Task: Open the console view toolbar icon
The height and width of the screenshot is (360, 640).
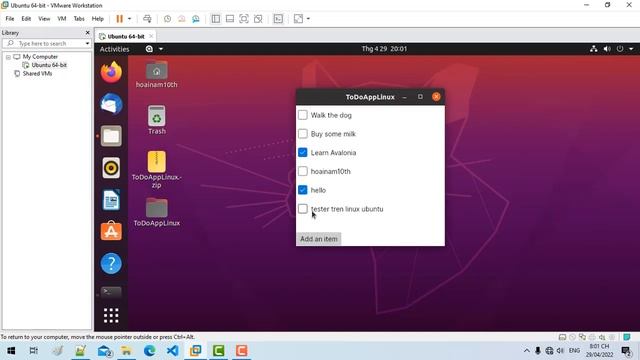Action: pyautogui.click(x=278, y=19)
